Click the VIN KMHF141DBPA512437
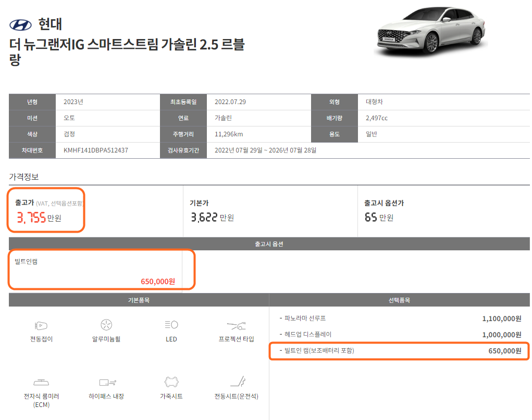Viewport: 532px width, 420px height. 96,150
